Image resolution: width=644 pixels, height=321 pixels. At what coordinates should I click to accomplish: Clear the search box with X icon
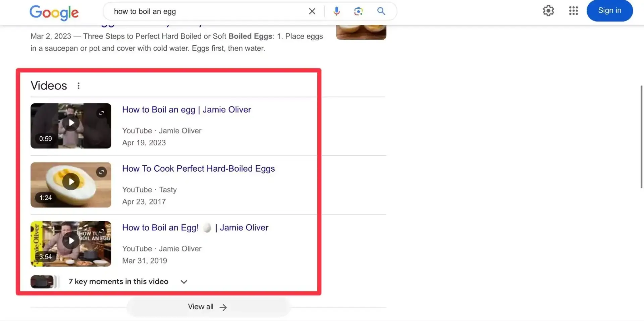point(312,11)
